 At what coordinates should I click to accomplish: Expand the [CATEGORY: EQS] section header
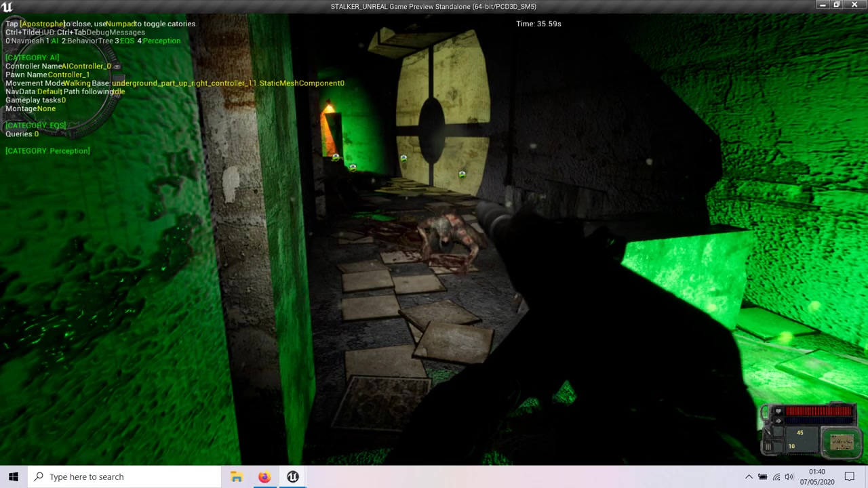pos(36,125)
